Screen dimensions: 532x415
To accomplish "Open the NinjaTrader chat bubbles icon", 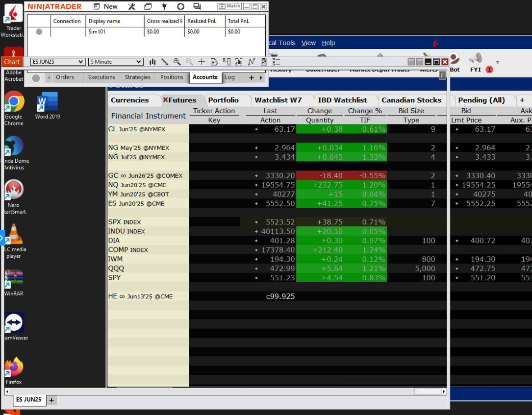I will click(x=197, y=6).
